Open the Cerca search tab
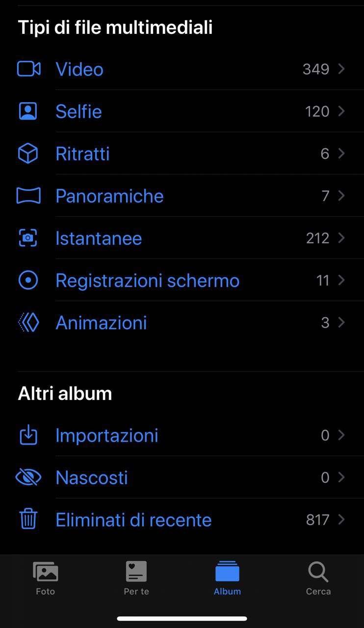364x628 pixels. pos(318,578)
